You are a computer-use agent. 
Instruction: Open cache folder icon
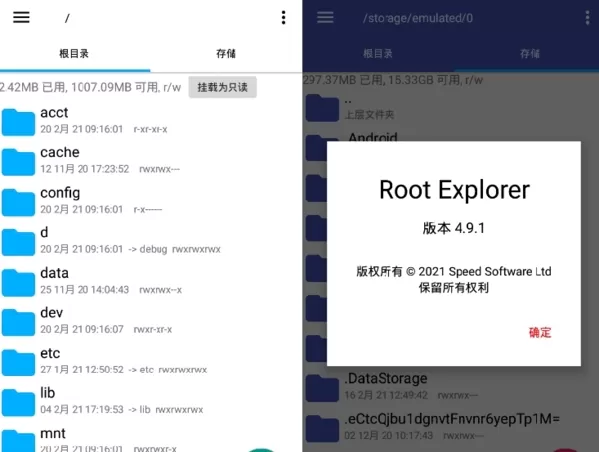(x=18, y=162)
